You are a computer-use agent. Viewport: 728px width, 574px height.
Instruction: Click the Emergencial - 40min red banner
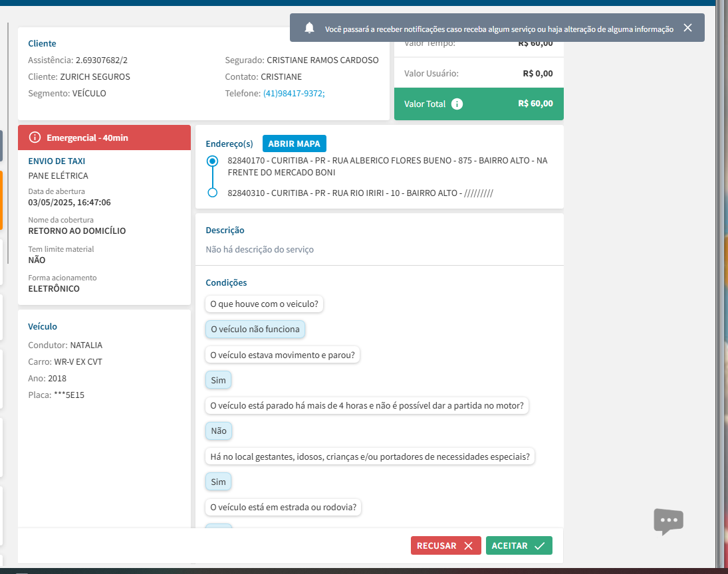coord(104,138)
